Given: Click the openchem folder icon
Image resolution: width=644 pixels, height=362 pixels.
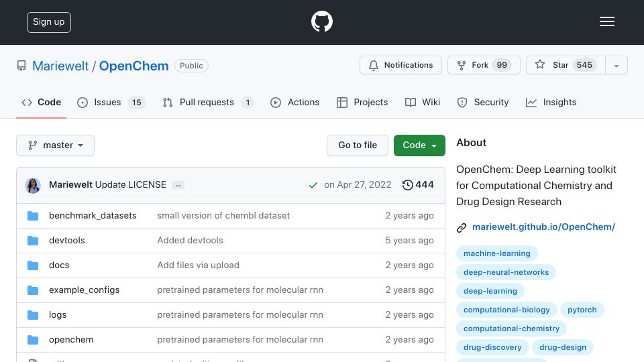Looking at the screenshot, I should [x=33, y=340].
